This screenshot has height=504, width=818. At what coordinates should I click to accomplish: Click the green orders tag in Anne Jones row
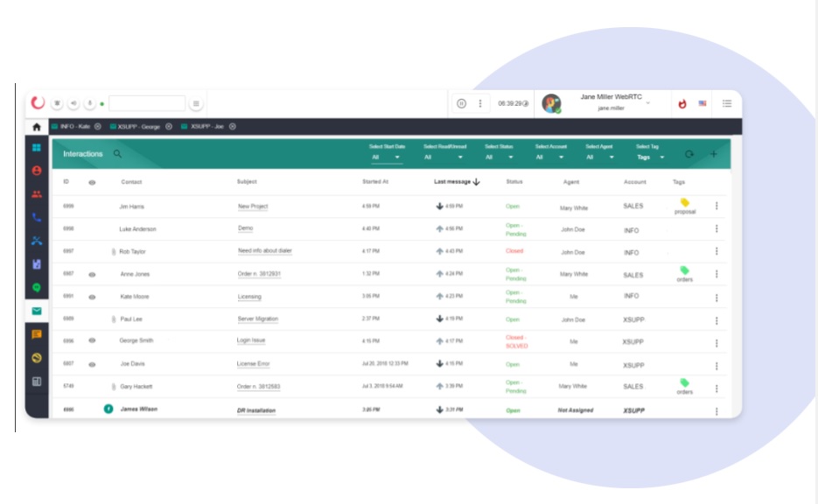pyautogui.click(x=684, y=274)
